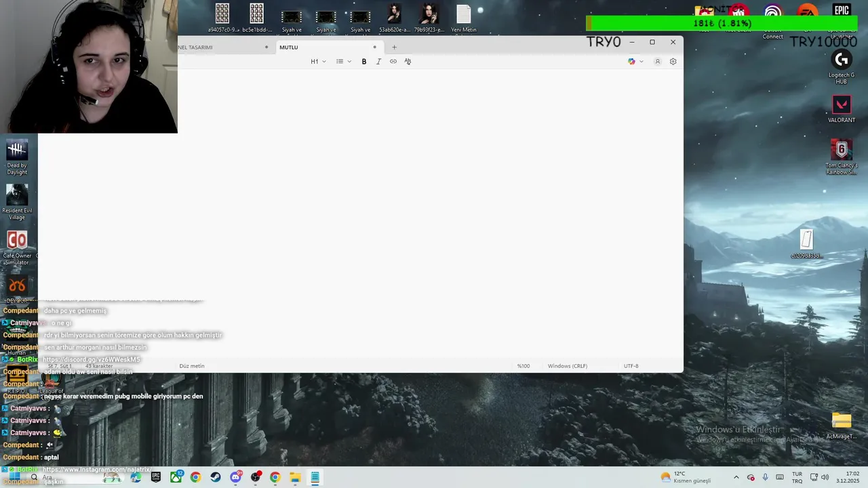Select Logitech G HUB desktop icon
The width and height of the screenshot is (868, 488).
coord(842,68)
